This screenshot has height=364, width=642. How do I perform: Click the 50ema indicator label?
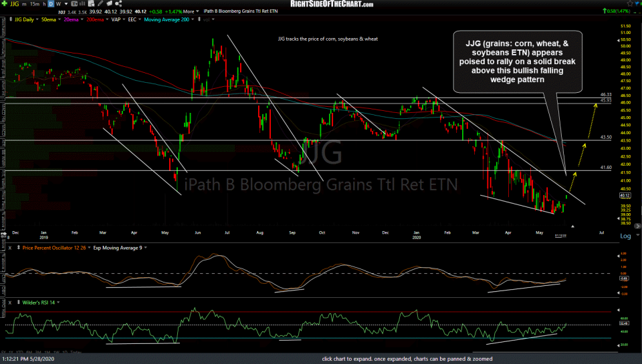(x=48, y=19)
